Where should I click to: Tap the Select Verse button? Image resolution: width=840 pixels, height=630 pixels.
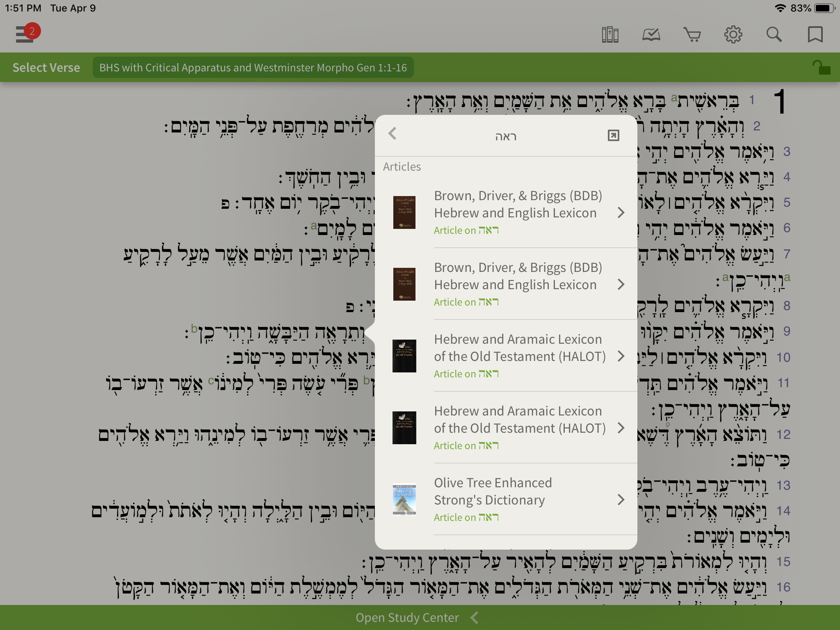46,68
